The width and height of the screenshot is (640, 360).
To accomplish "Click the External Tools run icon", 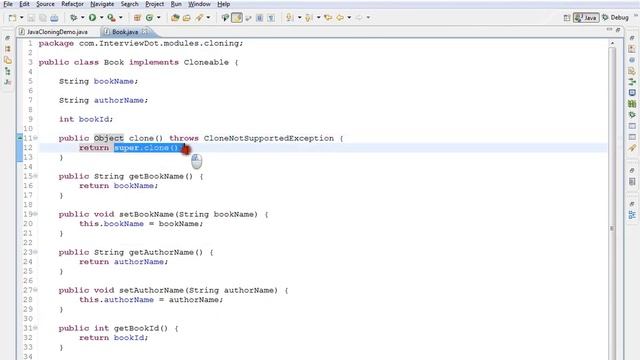I will coord(111,18).
